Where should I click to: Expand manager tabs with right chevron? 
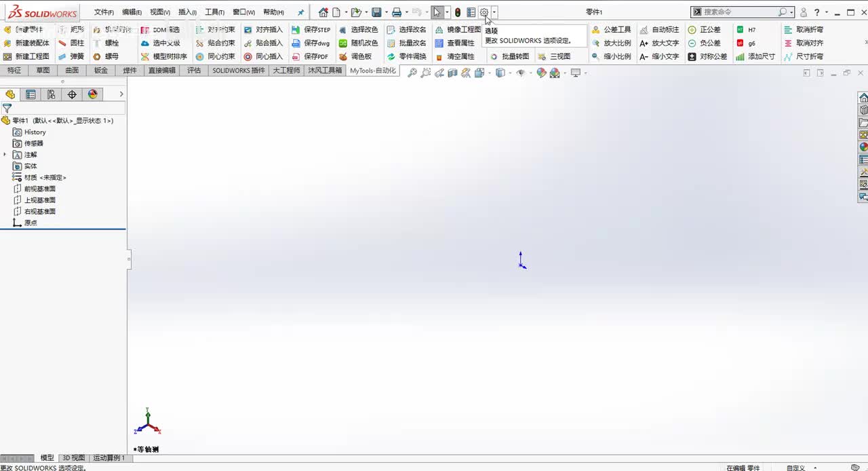click(121, 94)
